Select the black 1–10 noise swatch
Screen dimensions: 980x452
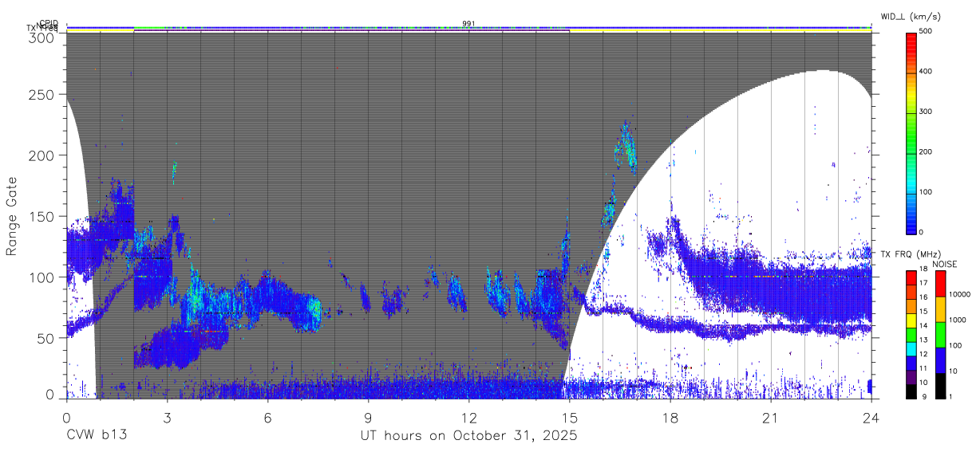coord(940,385)
